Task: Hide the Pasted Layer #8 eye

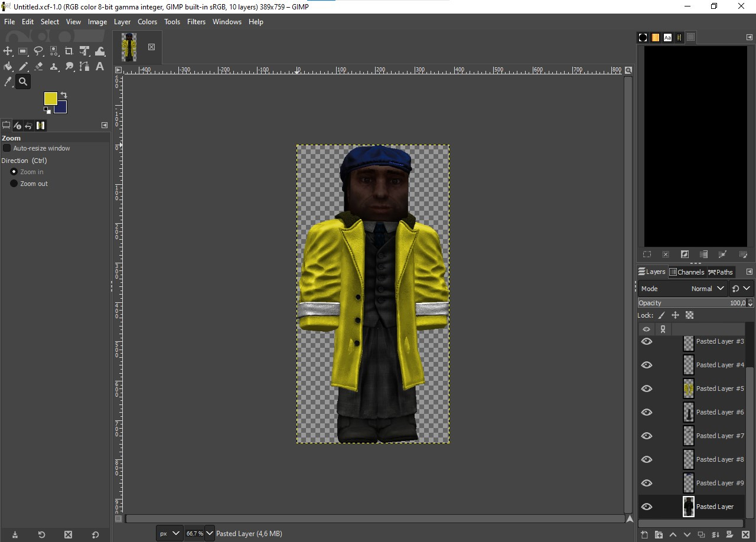Action: tap(647, 459)
